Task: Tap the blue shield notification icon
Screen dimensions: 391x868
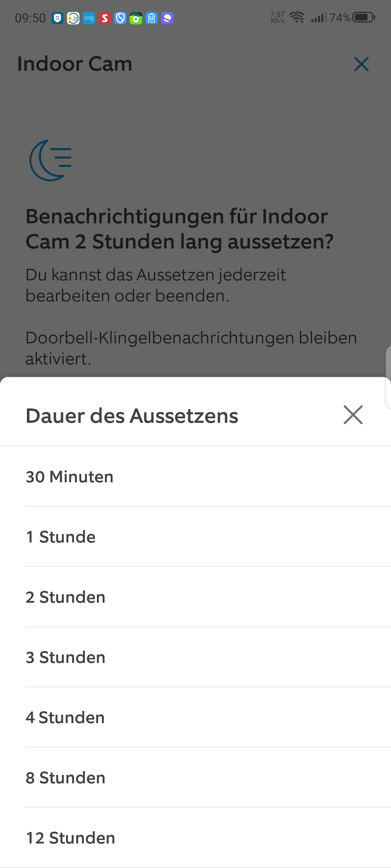Action: 120,18
